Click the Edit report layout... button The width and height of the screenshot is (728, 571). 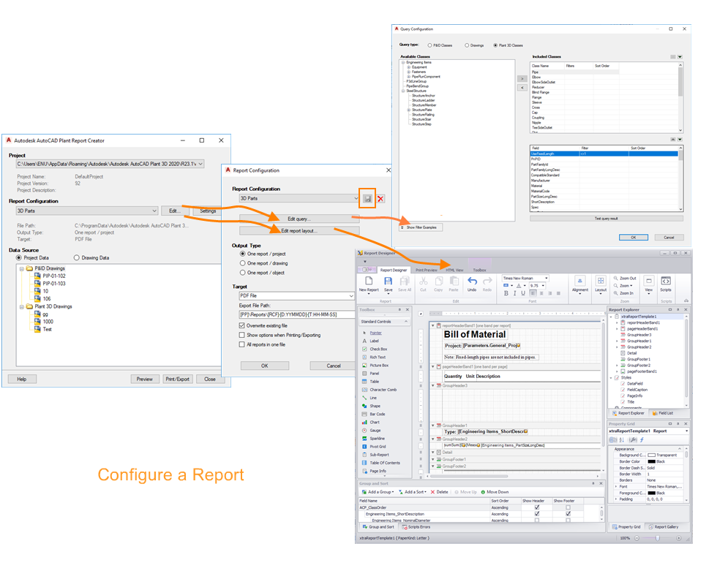pyautogui.click(x=299, y=230)
